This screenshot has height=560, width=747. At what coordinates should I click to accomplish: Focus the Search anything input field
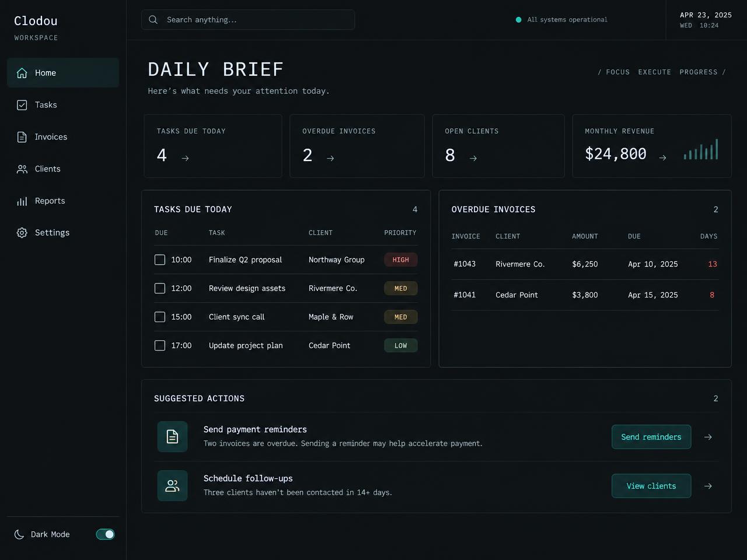point(248,20)
